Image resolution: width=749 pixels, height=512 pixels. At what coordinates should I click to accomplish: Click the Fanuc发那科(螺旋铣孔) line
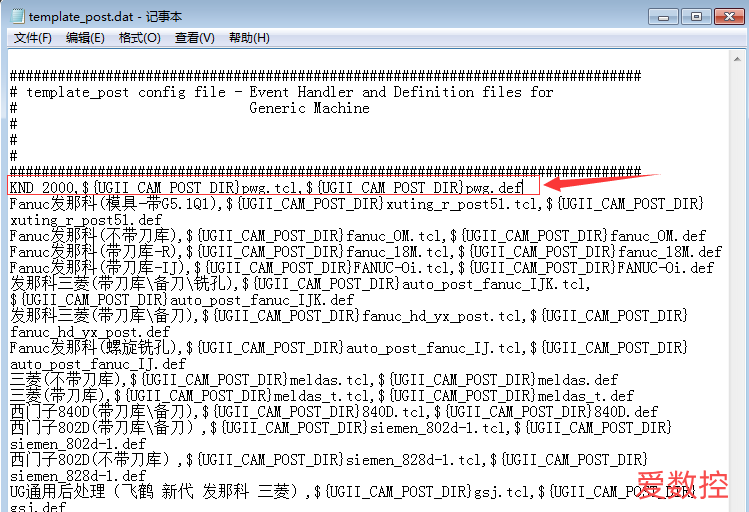[x=348, y=348]
